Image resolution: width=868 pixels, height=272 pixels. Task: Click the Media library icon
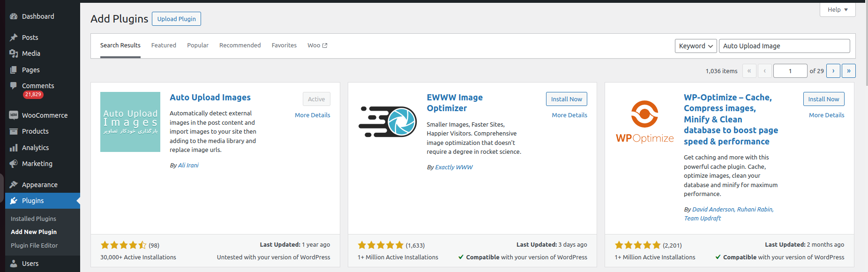14,53
